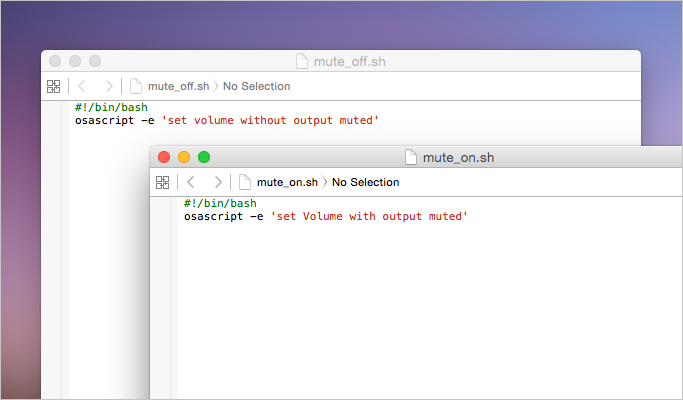The height and width of the screenshot is (400, 683).
Task: Click mute_off.sh title bar document icon
Action: click(302, 61)
